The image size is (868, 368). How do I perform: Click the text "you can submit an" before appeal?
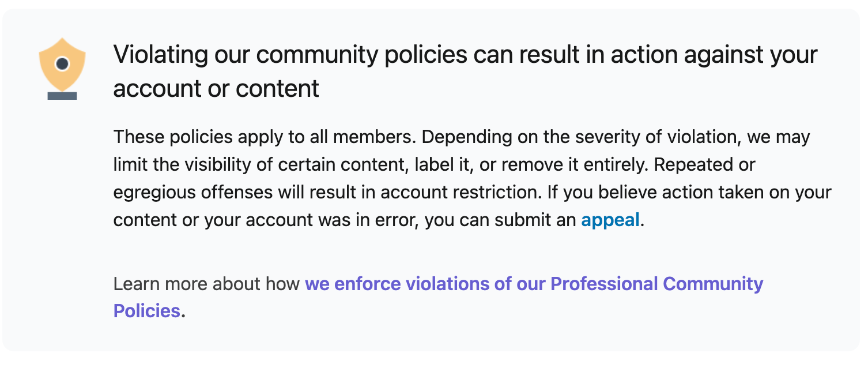(x=500, y=220)
